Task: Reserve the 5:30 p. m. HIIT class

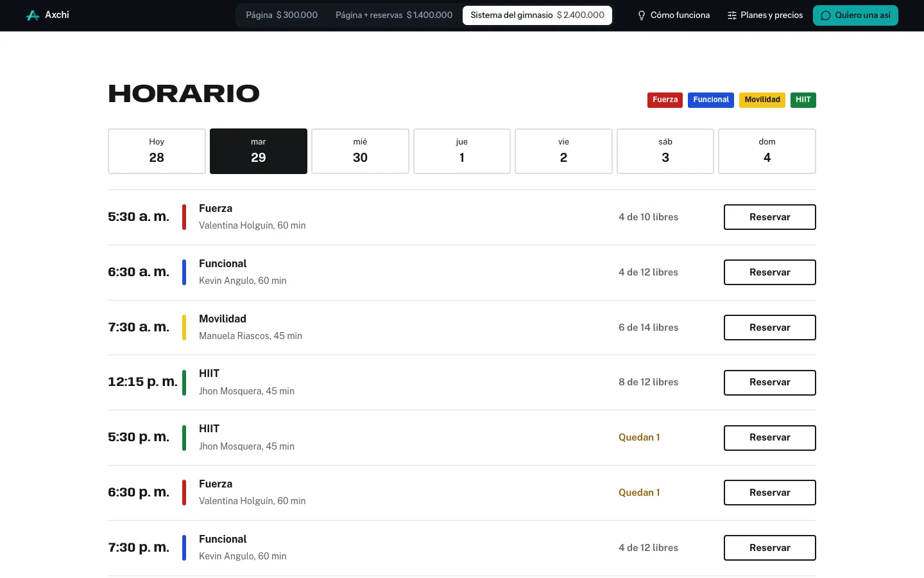Action: tap(770, 437)
